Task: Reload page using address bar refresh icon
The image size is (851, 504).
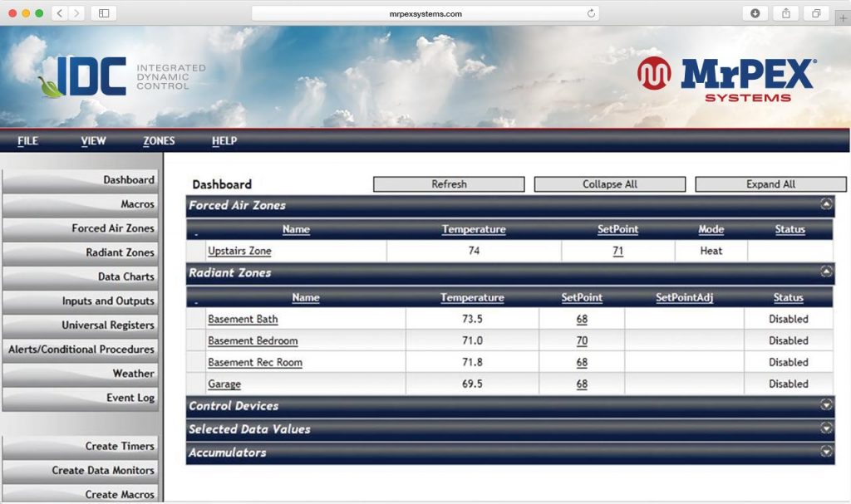Action: tap(591, 14)
